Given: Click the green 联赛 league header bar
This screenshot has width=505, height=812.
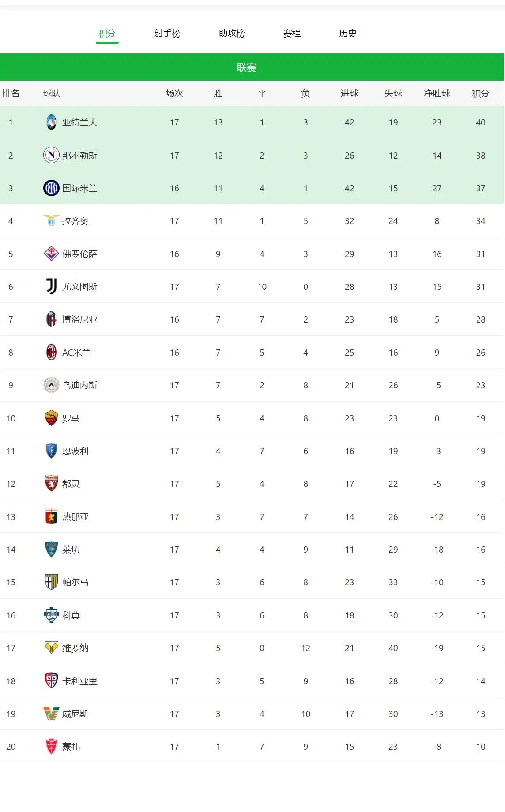Looking at the screenshot, I should [252, 67].
